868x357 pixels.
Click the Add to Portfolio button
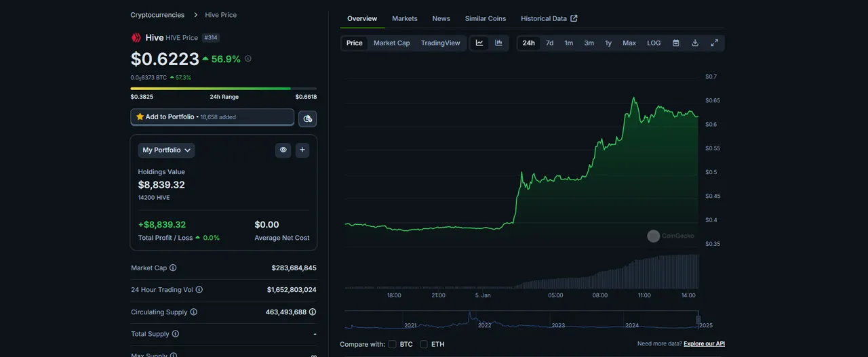click(x=212, y=117)
